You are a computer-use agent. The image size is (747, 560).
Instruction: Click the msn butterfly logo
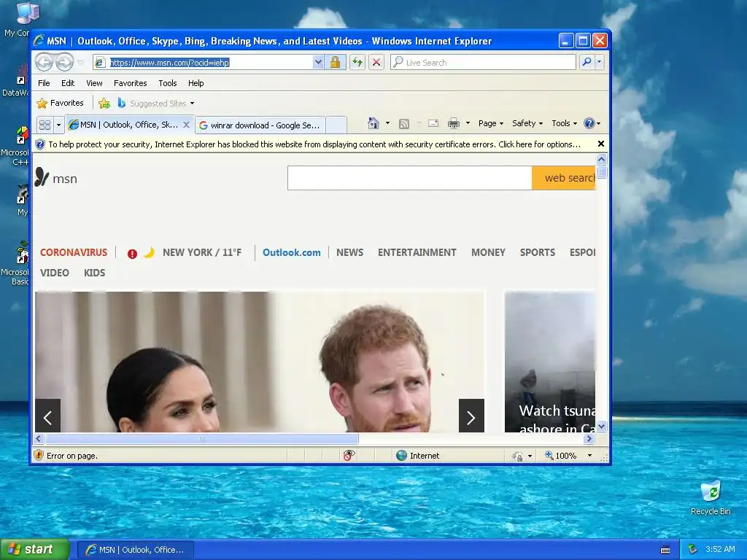tap(42, 178)
